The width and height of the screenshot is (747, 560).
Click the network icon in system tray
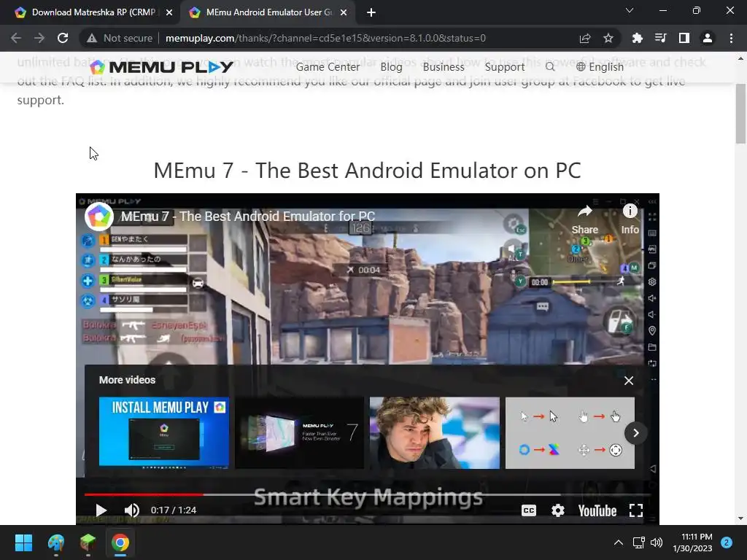[x=638, y=542]
